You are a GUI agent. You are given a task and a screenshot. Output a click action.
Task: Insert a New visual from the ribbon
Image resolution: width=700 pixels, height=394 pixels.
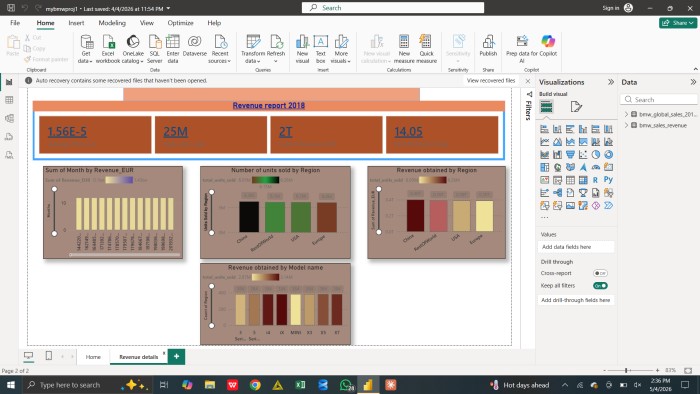[x=302, y=49]
